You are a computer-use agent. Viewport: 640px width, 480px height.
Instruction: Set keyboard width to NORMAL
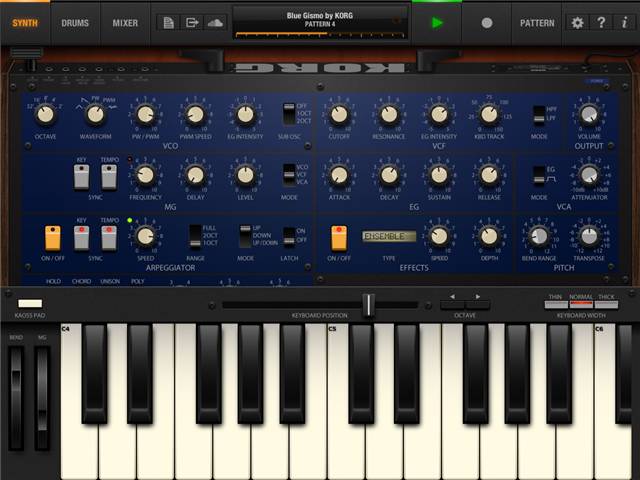[x=581, y=304]
